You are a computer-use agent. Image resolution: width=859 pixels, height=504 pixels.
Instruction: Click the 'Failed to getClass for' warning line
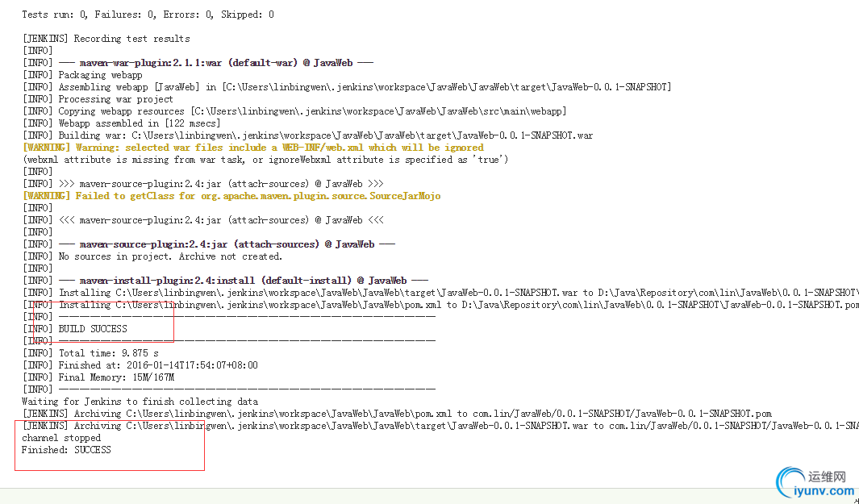point(231,196)
